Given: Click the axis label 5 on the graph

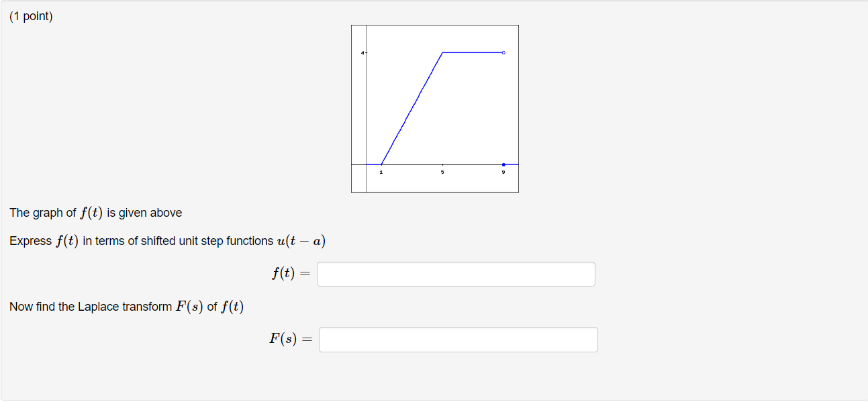Looking at the screenshot, I should [442, 172].
